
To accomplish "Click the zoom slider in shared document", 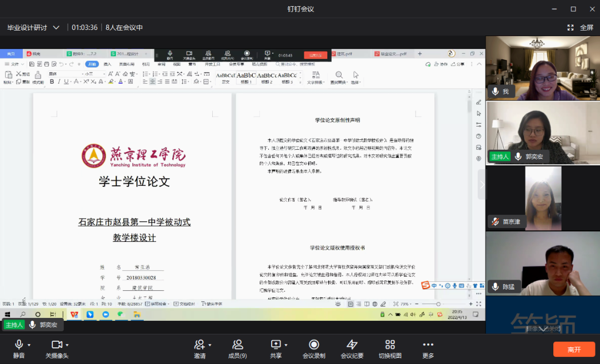I will (x=438, y=304).
